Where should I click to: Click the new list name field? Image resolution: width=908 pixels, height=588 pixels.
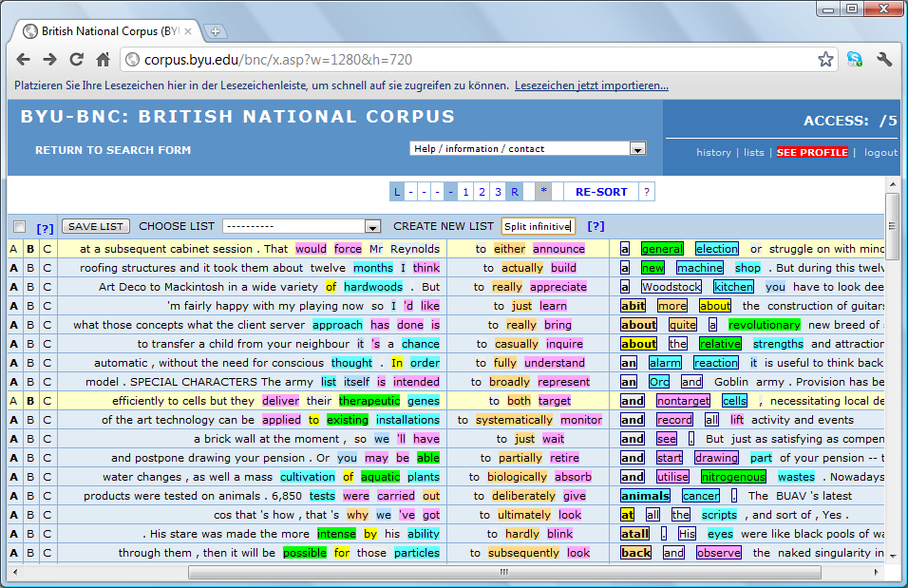[x=538, y=226]
